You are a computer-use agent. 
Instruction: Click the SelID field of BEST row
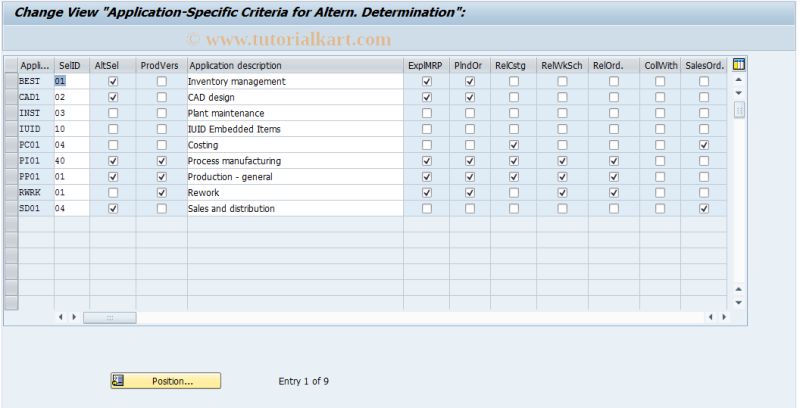point(72,81)
